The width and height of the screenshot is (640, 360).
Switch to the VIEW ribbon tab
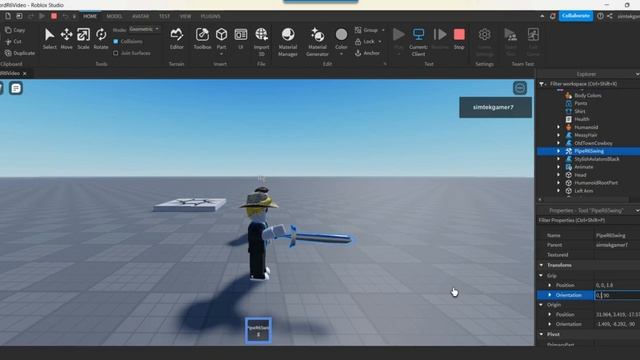185,16
